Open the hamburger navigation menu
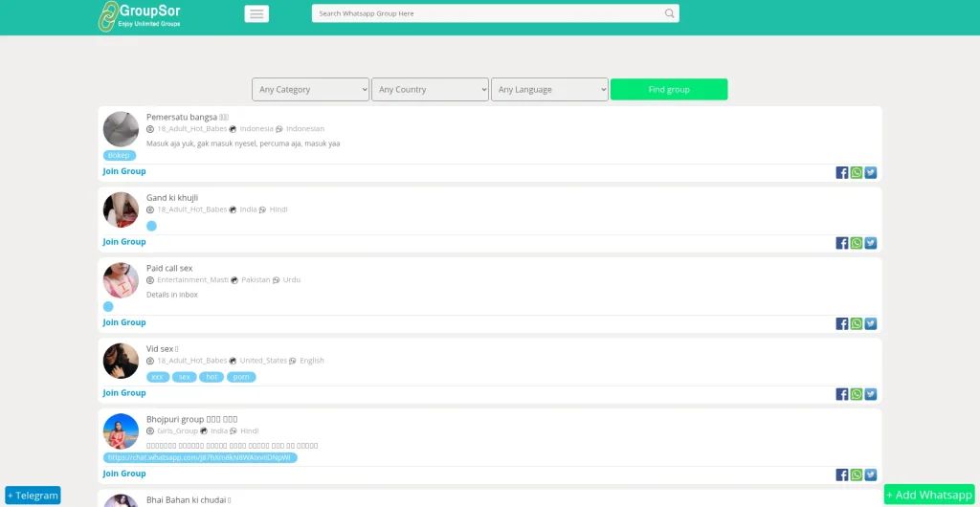Viewport: 980px width, 507px height. click(x=256, y=13)
